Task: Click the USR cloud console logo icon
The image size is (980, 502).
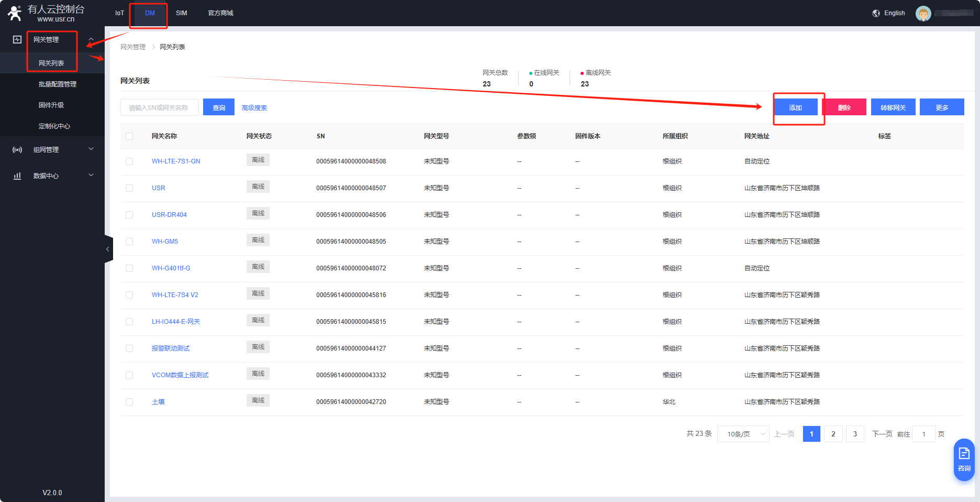Action: [15, 13]
